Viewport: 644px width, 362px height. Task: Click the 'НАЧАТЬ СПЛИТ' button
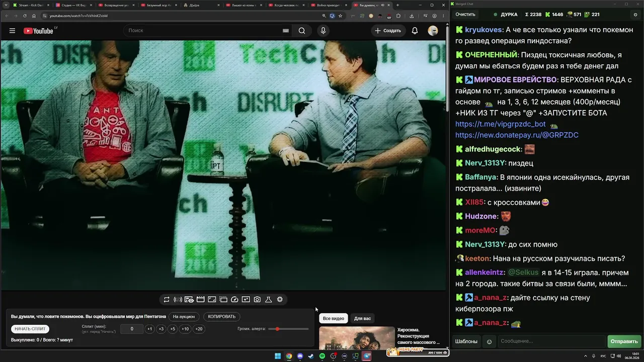pos(30,329)
